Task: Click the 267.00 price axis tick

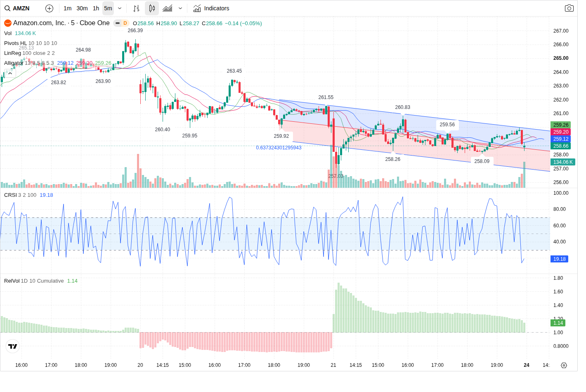Action: [x=561, y=31]
